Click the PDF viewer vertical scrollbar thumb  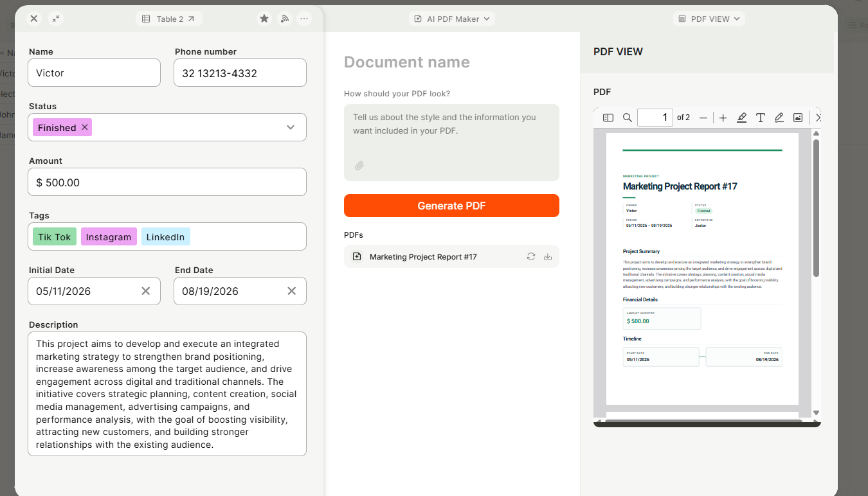pyautogui.click(x=816, y=208)
